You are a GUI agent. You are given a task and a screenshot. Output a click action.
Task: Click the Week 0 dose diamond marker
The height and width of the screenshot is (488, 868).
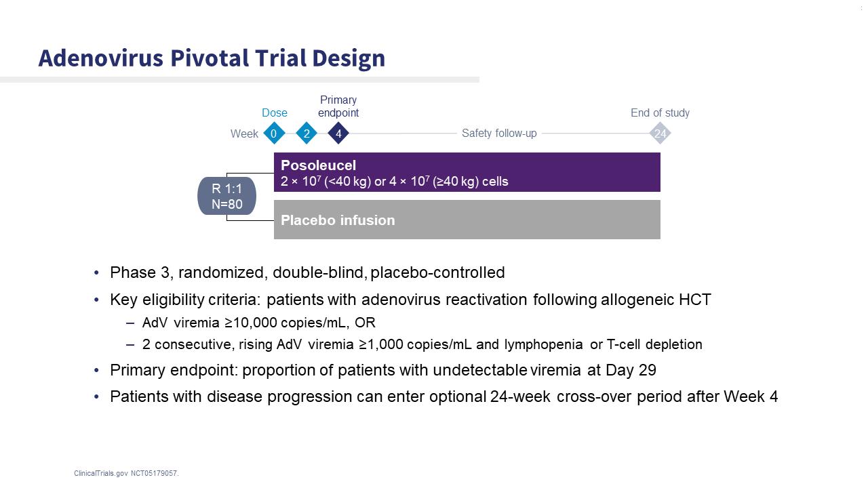point(274,134)
